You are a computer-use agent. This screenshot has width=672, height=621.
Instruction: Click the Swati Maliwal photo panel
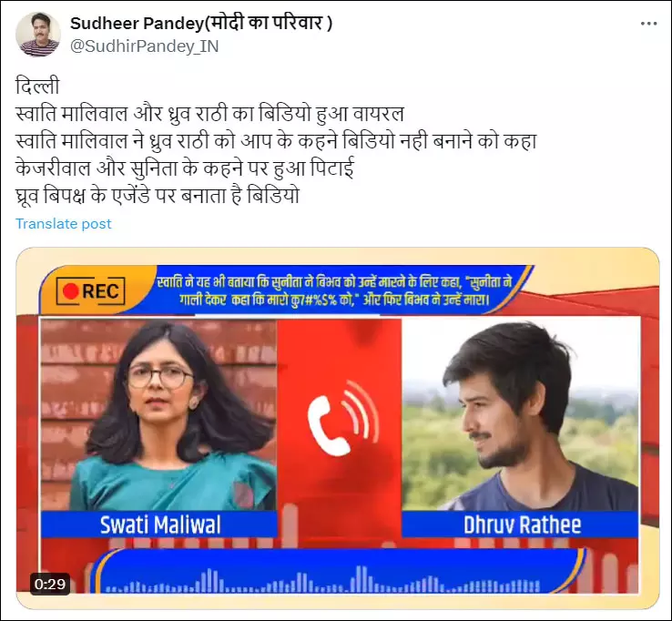coord(158,414)
